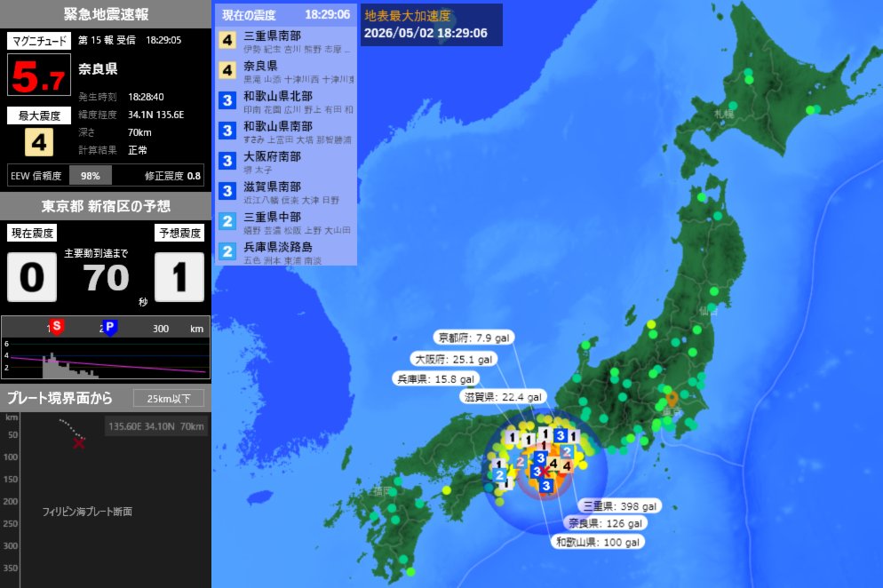The width and height of the screenshot is (883, 588).
Task: Click the 滋賀県: 22.4 gal map label
Action: (503, 397)
